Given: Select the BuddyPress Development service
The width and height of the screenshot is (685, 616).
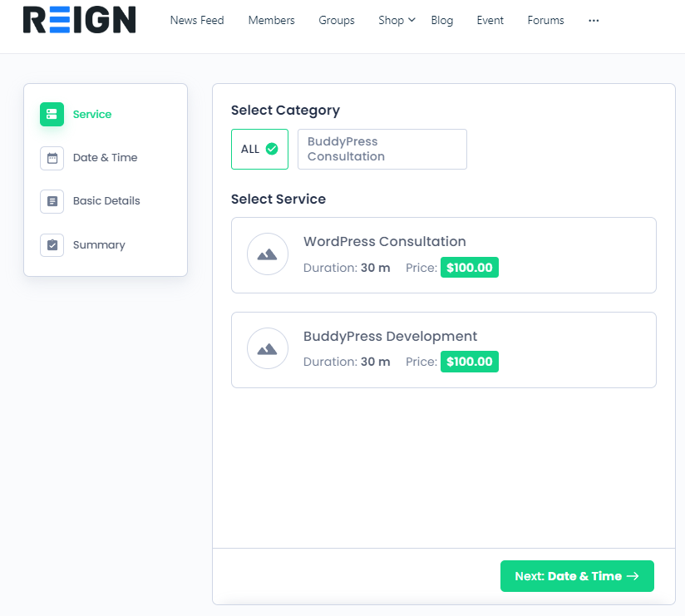Looking at the screenshot, I should coord(443,350).
